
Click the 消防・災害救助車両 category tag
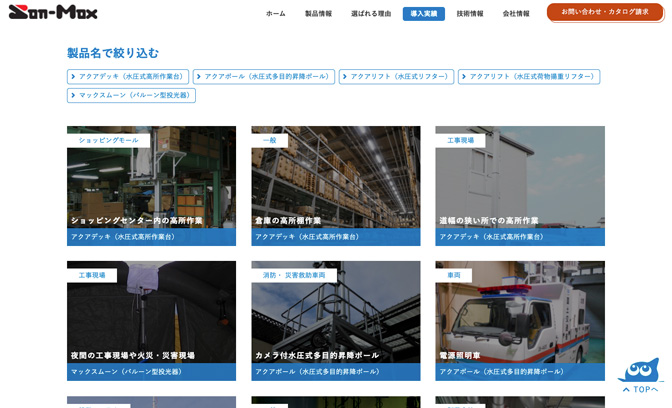tap(294, 275)
